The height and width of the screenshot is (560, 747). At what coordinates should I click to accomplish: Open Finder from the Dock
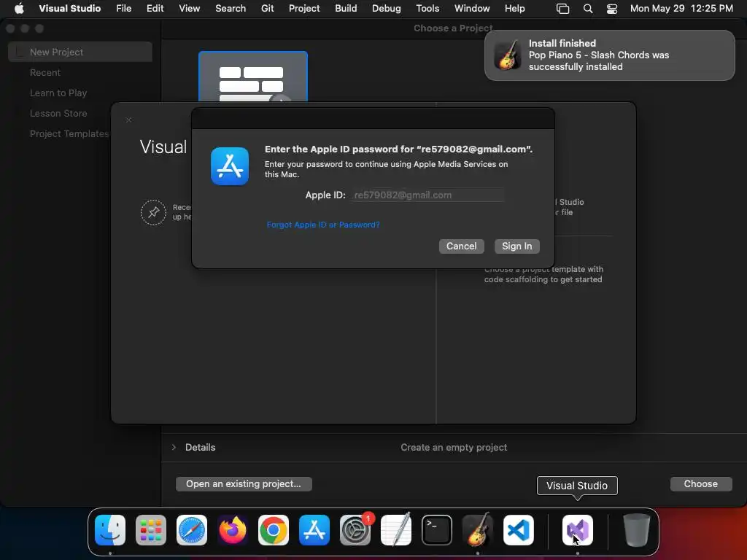[110, 530]
